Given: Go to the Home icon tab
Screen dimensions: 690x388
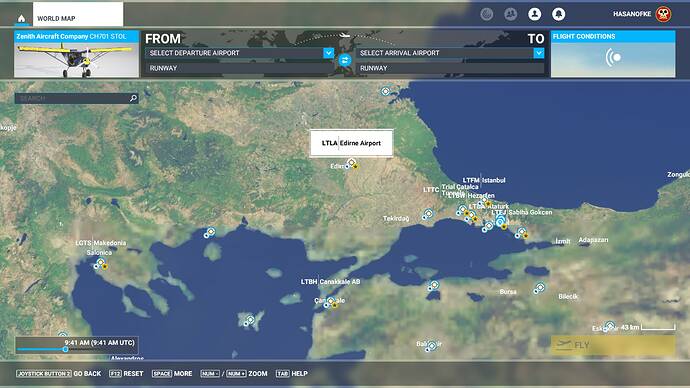Looking at the screenshot, I should tap(21, 18).
